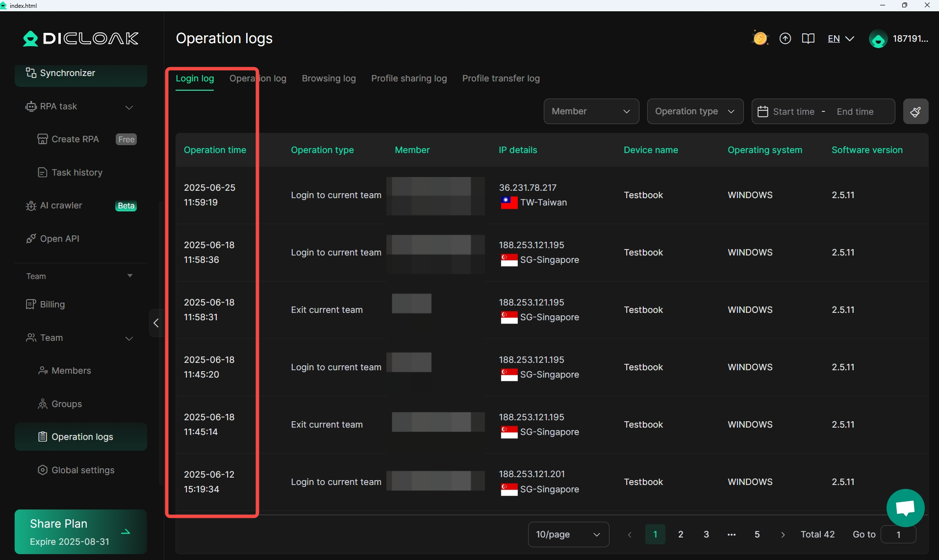Click the Members icon
Image resolution: width=939 pixels, height=560 pixels.
click(x=43, y=371)
